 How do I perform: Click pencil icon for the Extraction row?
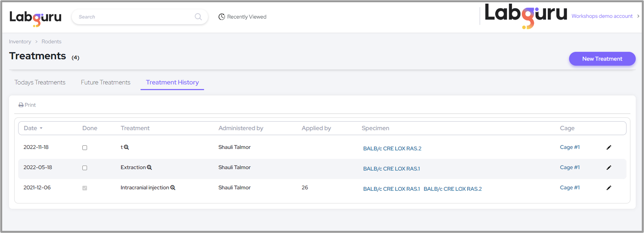(x=609, y=167)
